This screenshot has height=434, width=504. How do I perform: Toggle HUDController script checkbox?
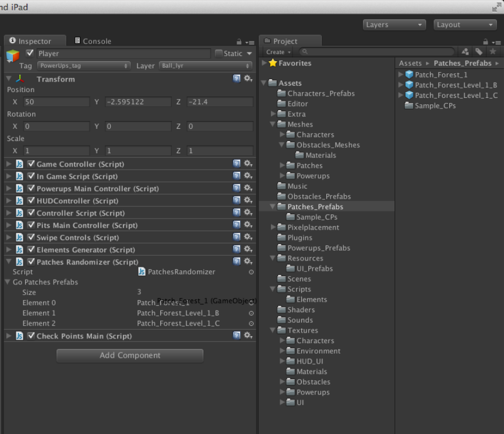tap(31, 200)
